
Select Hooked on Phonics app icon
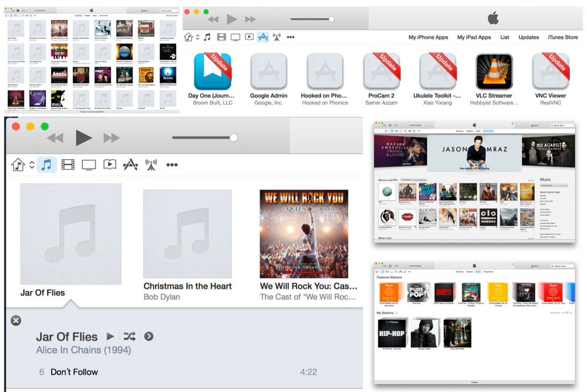325,72
